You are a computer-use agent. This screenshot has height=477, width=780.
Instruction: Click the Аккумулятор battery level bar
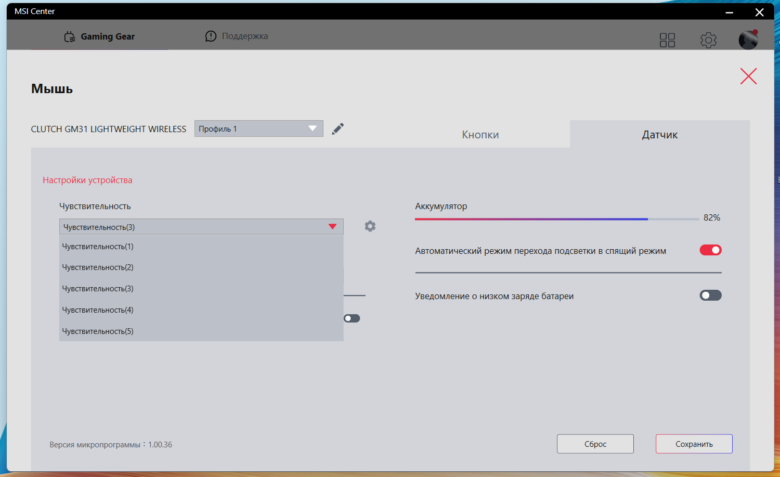[x=557, y=219]
